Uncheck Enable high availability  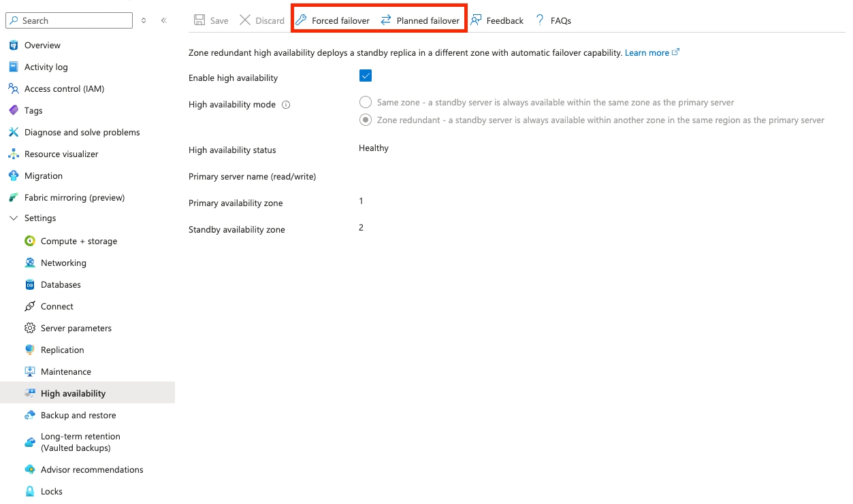point(366,75)
